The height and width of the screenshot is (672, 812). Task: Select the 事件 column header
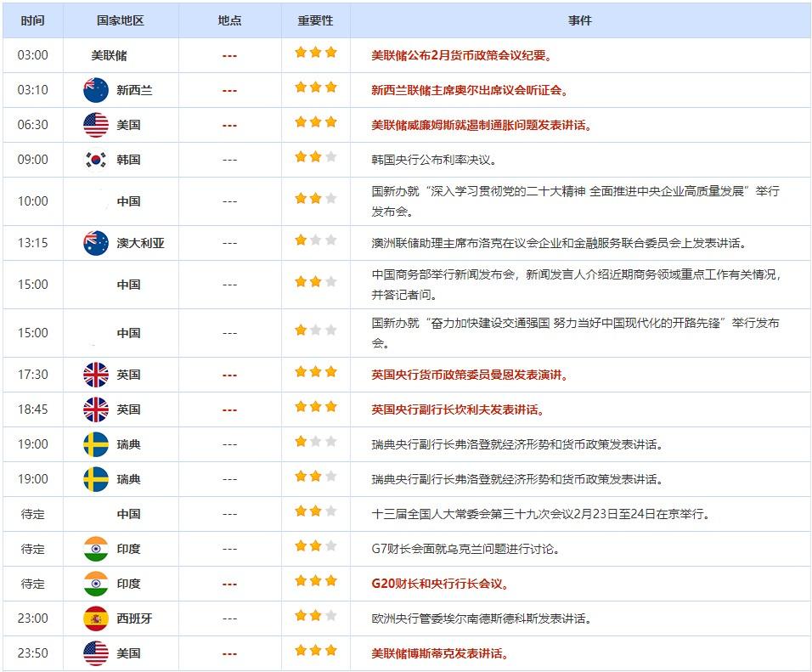[x=580, y=20]
